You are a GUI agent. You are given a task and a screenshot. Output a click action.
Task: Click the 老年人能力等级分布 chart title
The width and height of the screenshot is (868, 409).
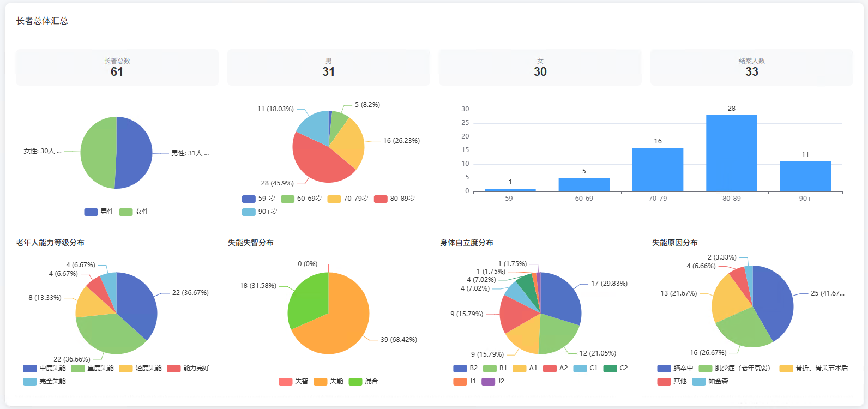click(50, 243)
